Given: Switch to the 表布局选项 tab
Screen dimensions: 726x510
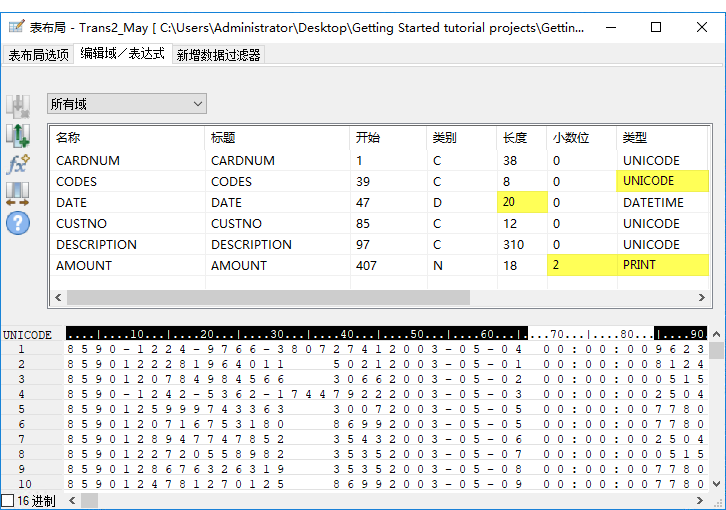Looking at the screenshot, I should pyautogui.click(x=39, y=55).
